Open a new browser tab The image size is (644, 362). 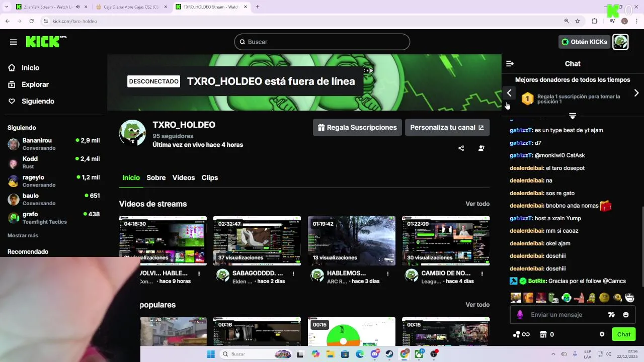(258, 7)
